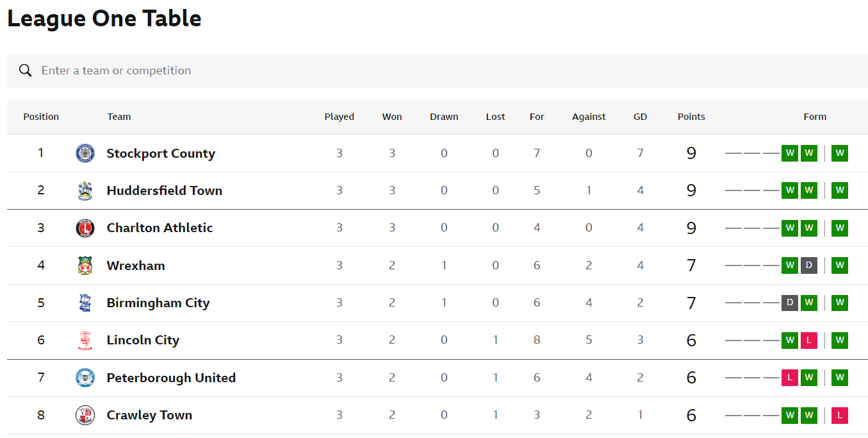Click Wrexham's grey D form badge
This screenshot has height=438, width=868.
click(x=809, y=265)
